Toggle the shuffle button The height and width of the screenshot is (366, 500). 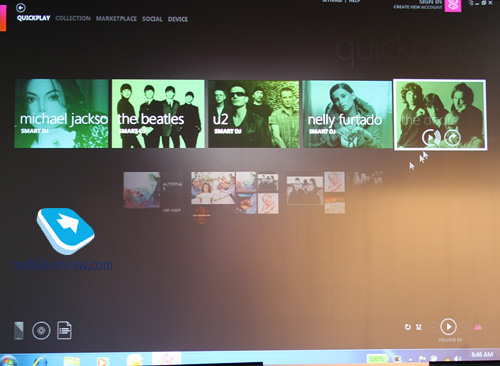pyautogui.click(x=419, y=327)
